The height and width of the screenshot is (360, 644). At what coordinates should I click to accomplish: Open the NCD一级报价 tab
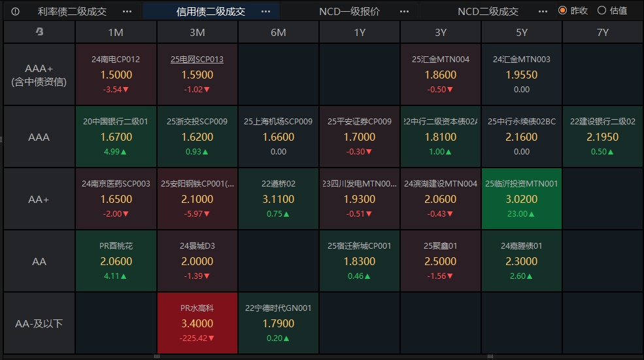pyautogui.click(x=349, y=12)
